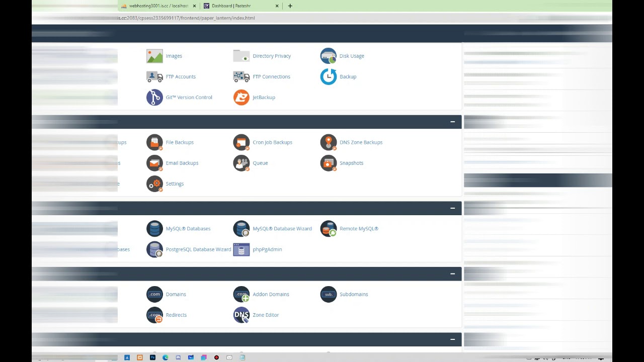Switch to the webhosting3001 browser tab
644x362 pixels.
point(158,6)
